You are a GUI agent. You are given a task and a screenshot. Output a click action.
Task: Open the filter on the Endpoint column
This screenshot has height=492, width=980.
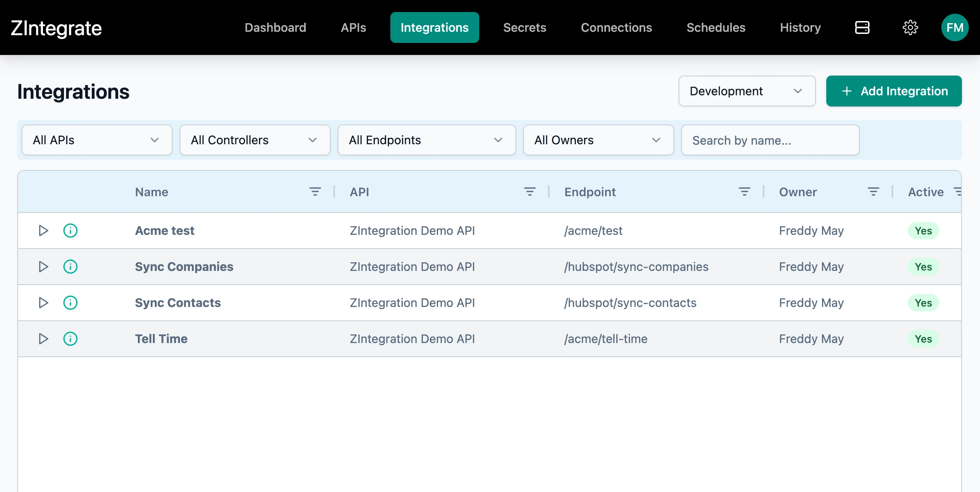(x=744, y=191)
